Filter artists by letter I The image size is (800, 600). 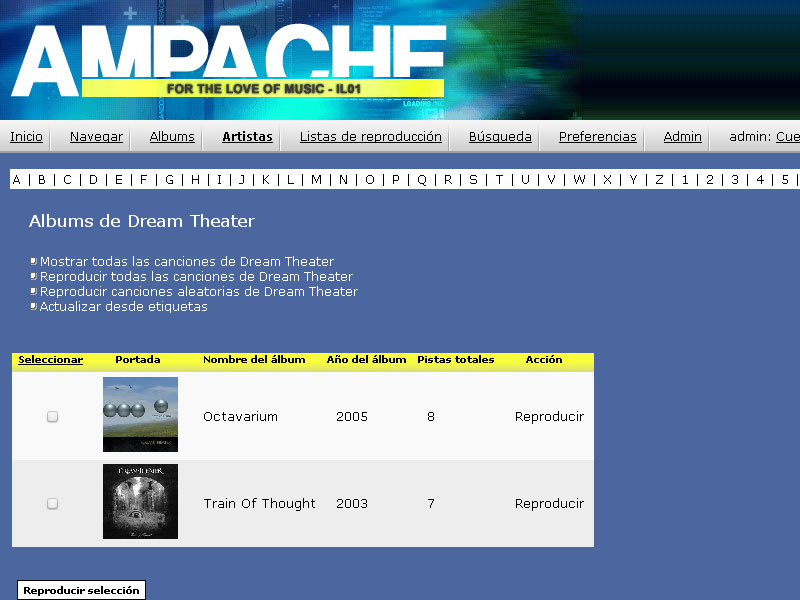click(219, 180)
